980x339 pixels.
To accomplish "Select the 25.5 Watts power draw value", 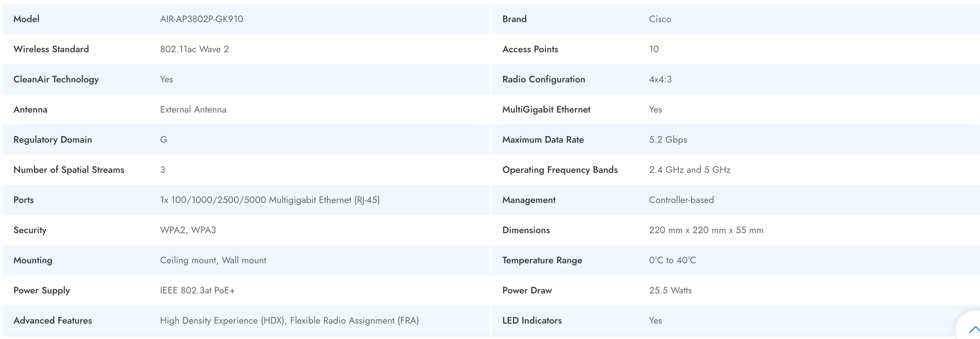I will click(x=670, y=290).
